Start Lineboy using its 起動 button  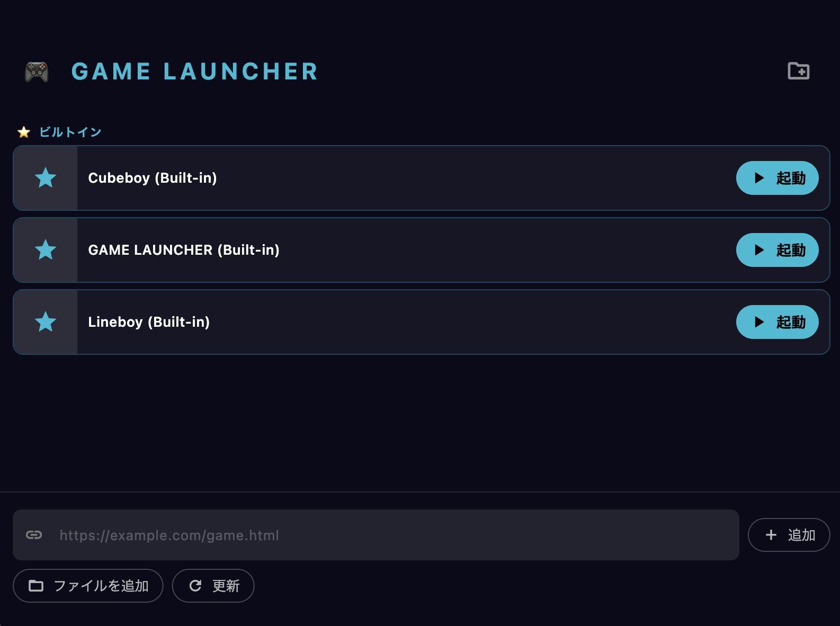(x=777, y=322)
